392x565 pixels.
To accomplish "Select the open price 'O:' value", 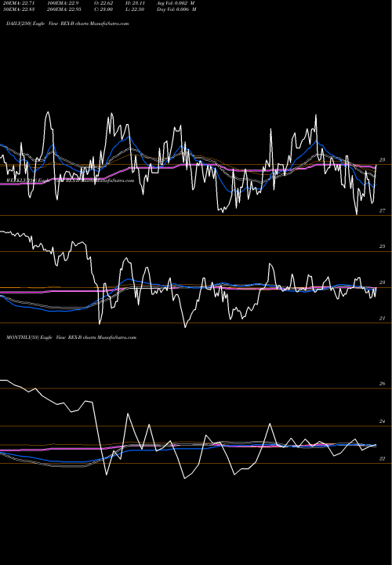I will click(x=104, y=3).
